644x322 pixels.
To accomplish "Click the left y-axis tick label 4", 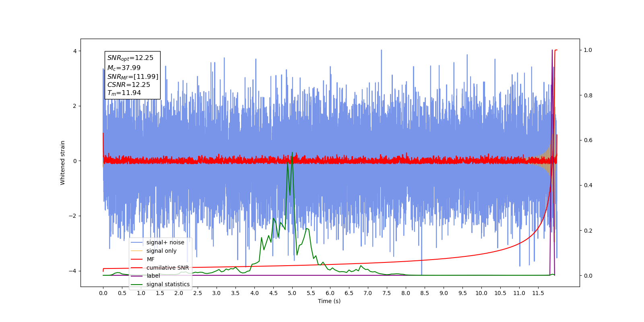I will click(x=75, y=51).
